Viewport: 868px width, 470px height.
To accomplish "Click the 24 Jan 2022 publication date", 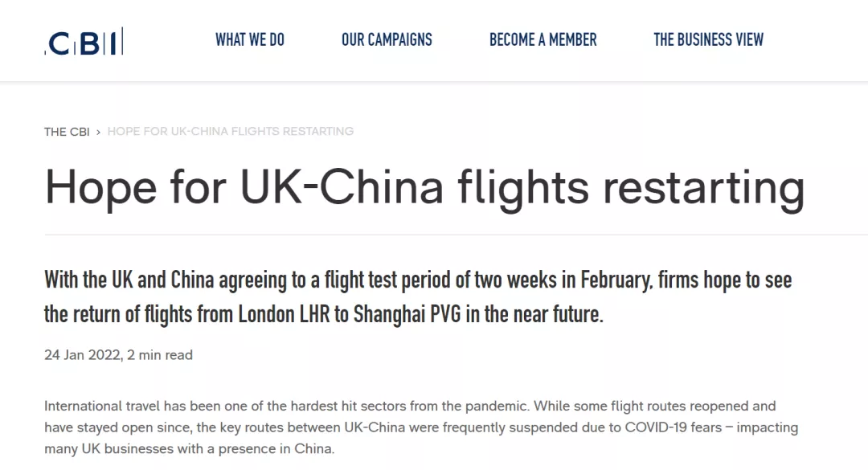I will click(83, 355).
